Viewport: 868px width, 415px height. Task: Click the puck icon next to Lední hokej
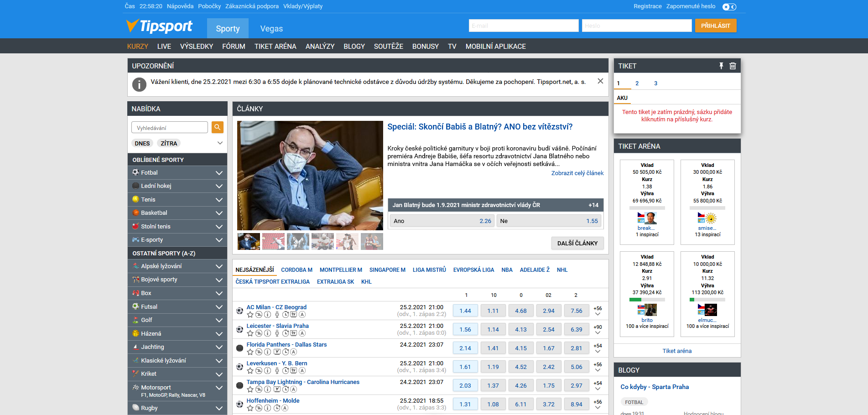pos(135,186)
